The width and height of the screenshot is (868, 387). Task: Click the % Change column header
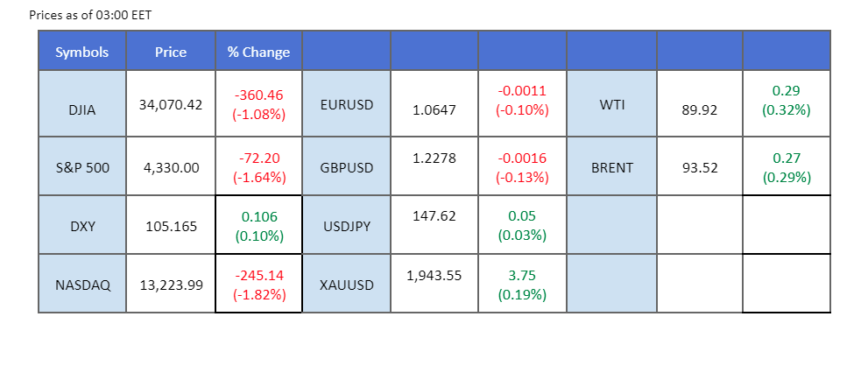258,53
